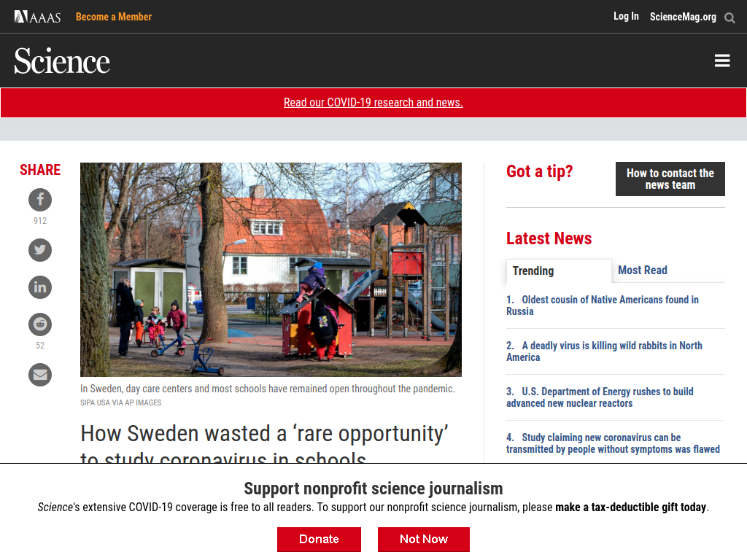Click the SHARE label
747x560 pixels.
[x=40, y=170]
